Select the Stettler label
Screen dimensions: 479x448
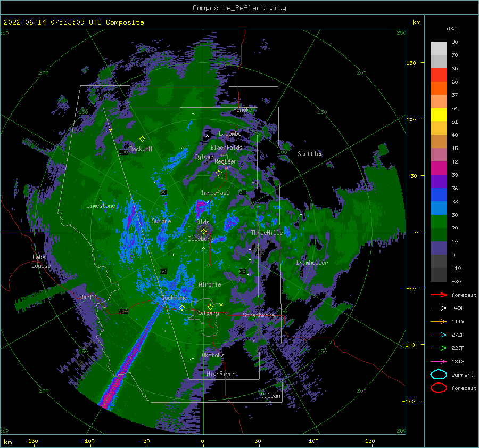click(310, 154)
